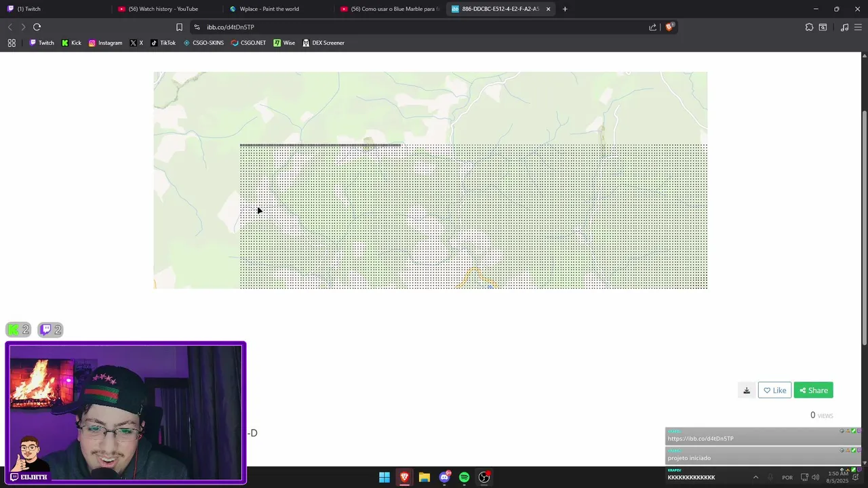
Task: Click the green Share button
Action: point(813,390)
